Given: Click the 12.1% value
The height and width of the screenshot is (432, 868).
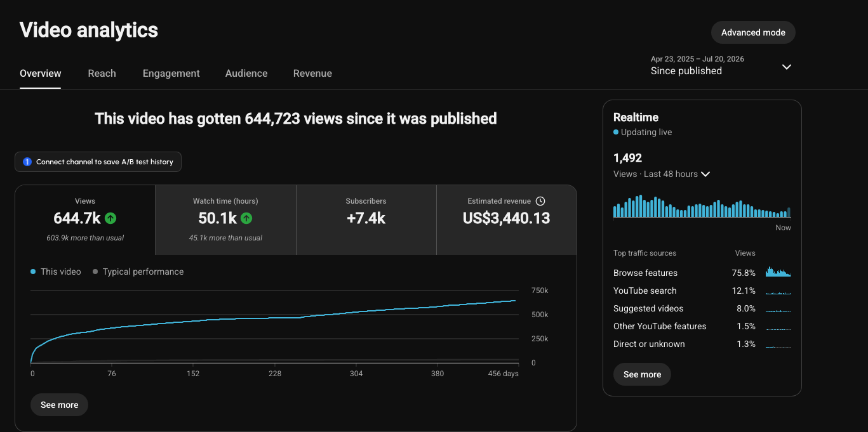Looking at the screenshot, I should [x=744, y=291].
